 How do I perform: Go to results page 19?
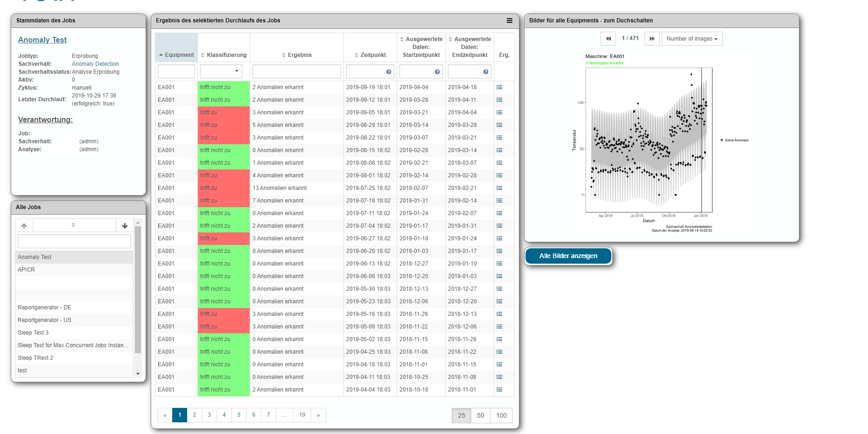click(x=302, y=415)
